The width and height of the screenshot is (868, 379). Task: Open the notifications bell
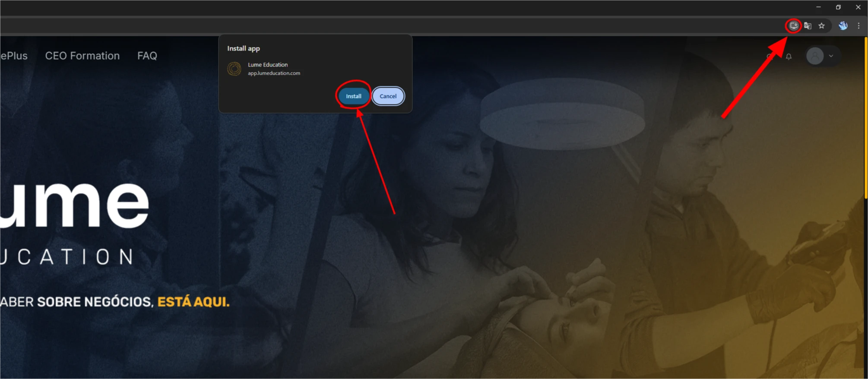tap(789, 57)
